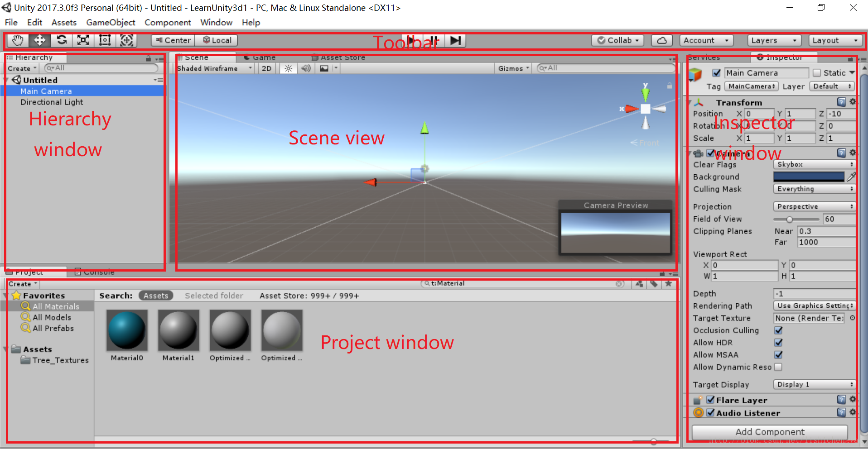Select the Rect Transform tool
Image resolution: width=868 pixels, height=449 pixels.
coord(105,40)
